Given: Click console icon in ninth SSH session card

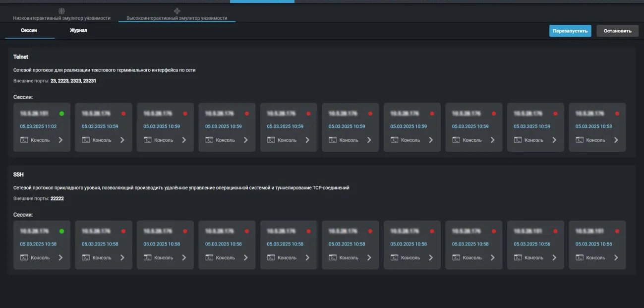Looking at the screenshot, I should (x=518, y=257).
